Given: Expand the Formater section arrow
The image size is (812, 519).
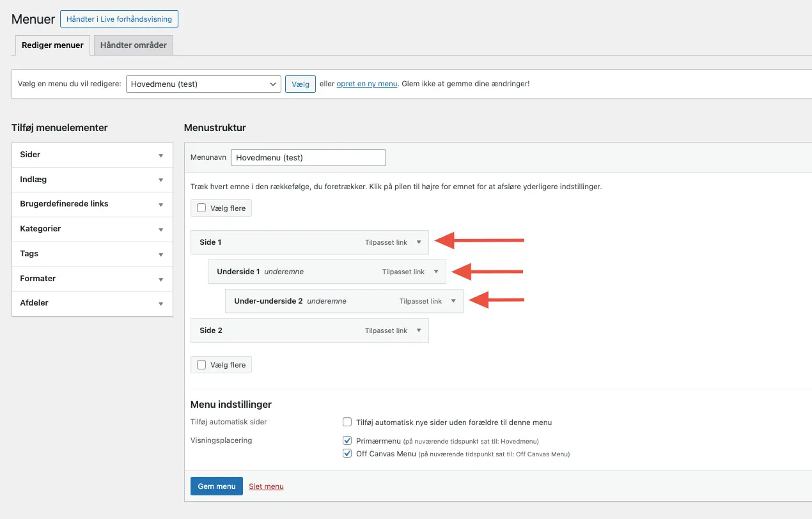Looking at the screenshot, I should (x=161, y=279).
